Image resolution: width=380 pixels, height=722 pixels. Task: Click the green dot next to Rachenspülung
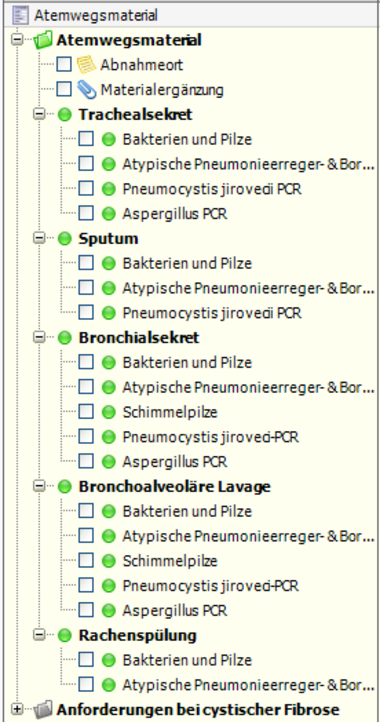[65, 635]
